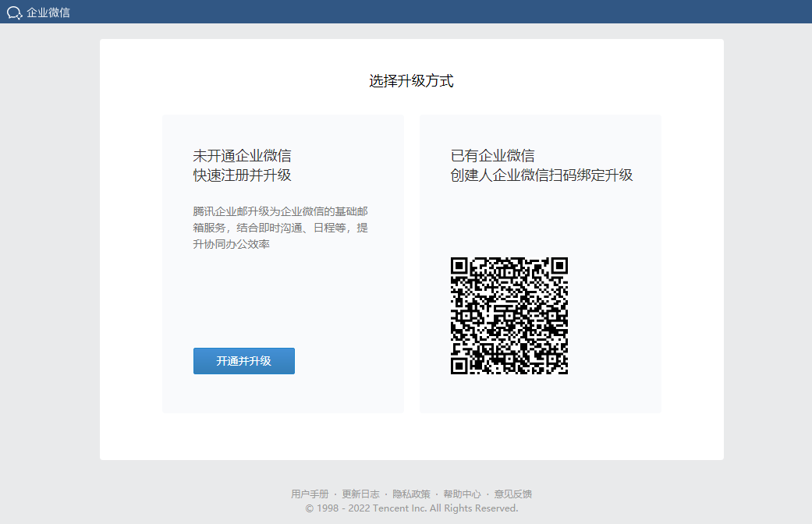This screenshot has width=812, height=524.
Task: Open the 隐私政策 footer link
Action: click(411, 494)
